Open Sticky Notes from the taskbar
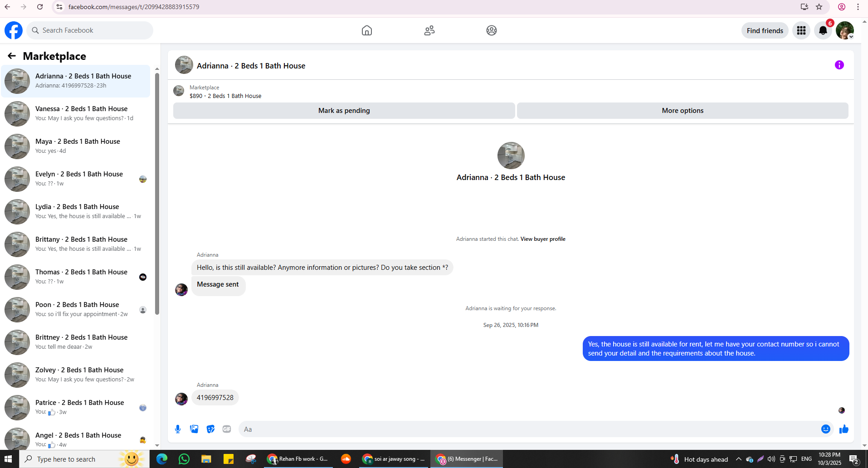The image size is (868, 468). 229,459
